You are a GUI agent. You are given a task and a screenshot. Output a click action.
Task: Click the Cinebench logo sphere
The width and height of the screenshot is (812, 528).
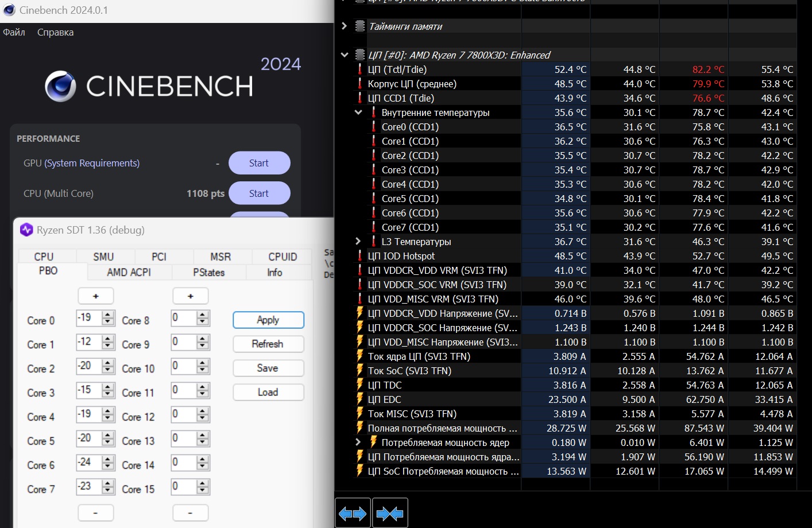[60, 86]
